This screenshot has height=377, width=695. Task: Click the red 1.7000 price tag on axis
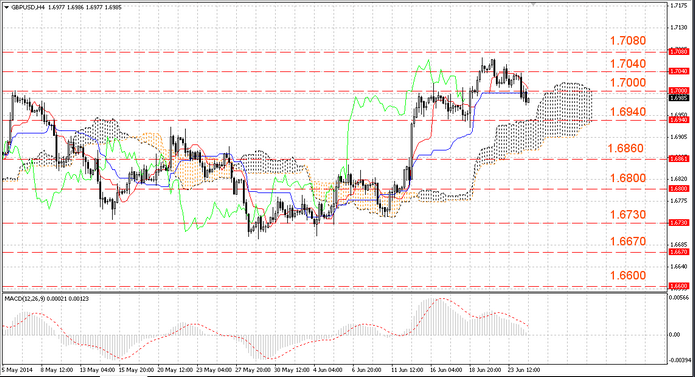pyautogui.click(x=679, y=90)
